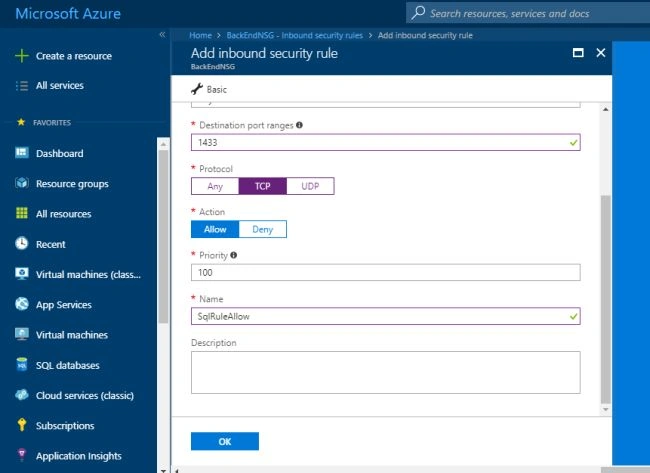Click the Basic mode switch label
Screen dimensions: 650x473
pos(217,90)
